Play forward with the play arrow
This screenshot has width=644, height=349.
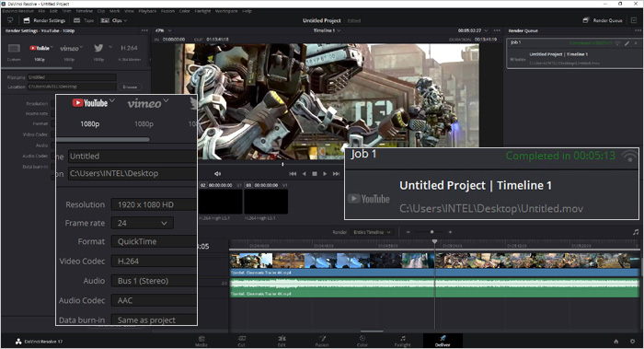[x=325, y=174]
